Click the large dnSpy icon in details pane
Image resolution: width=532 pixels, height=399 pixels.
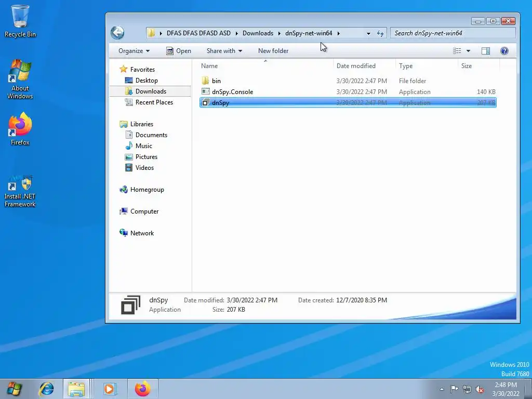coord(130,304)
